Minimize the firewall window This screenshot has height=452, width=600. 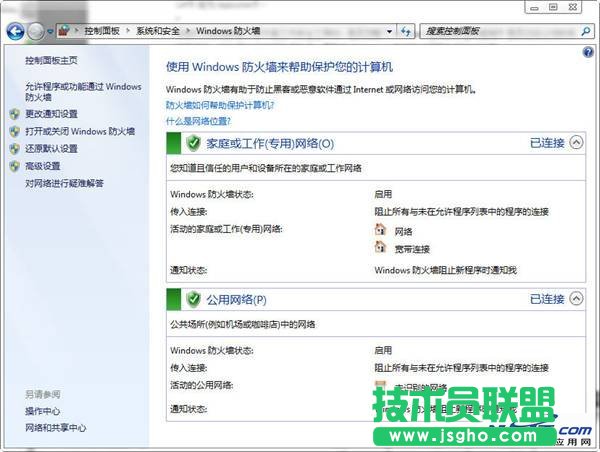535,7
